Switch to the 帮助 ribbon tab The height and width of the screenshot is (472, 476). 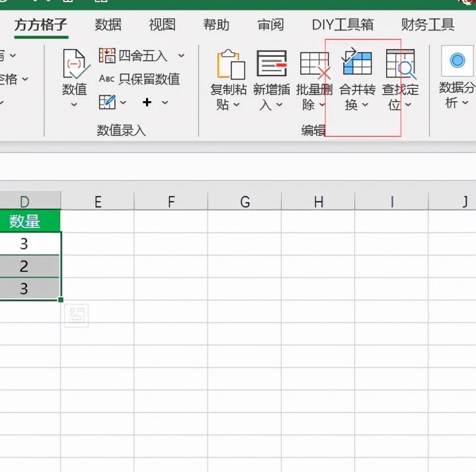[216, 25]
